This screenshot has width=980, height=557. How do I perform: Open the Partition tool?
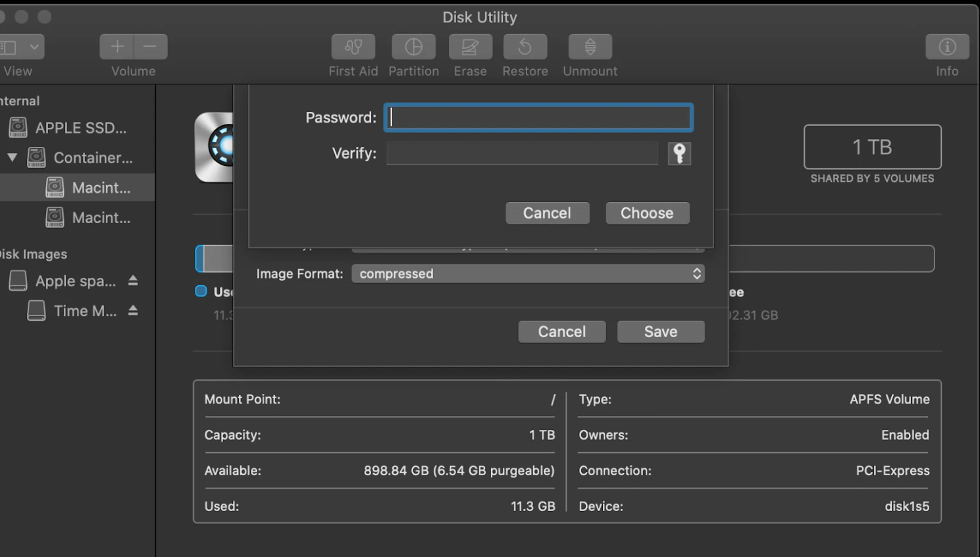pos(413,47)
